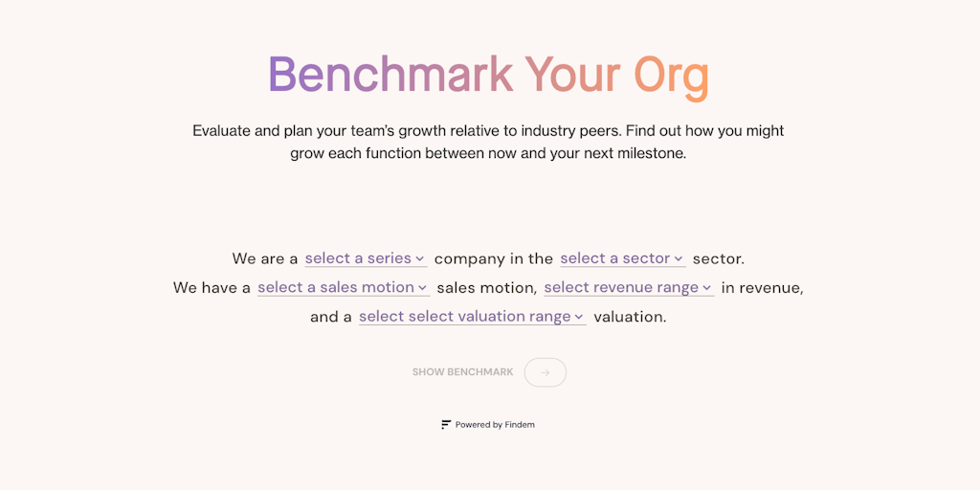Open the 'select a series' dropdown
Viewport: 980px width, 490px height.
click(358, 258)
